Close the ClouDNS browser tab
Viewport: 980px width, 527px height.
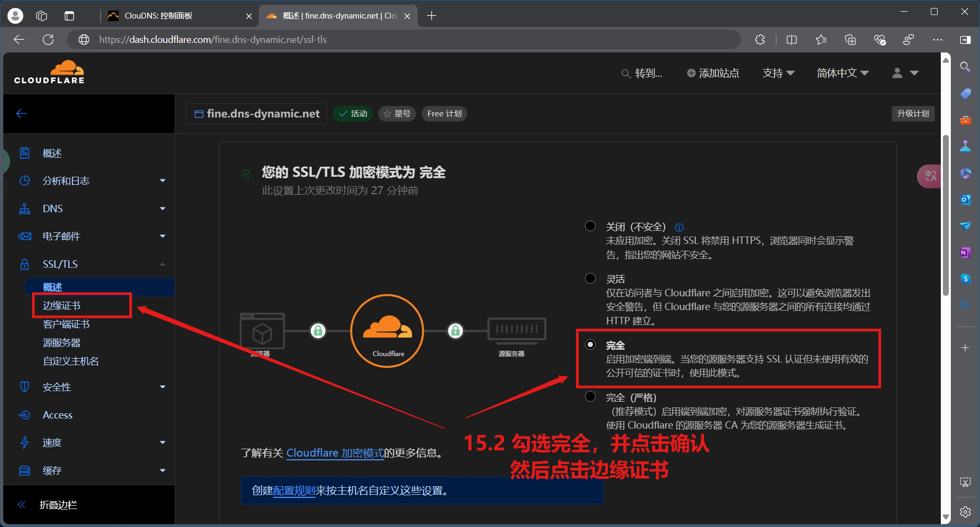click(249, 16)
